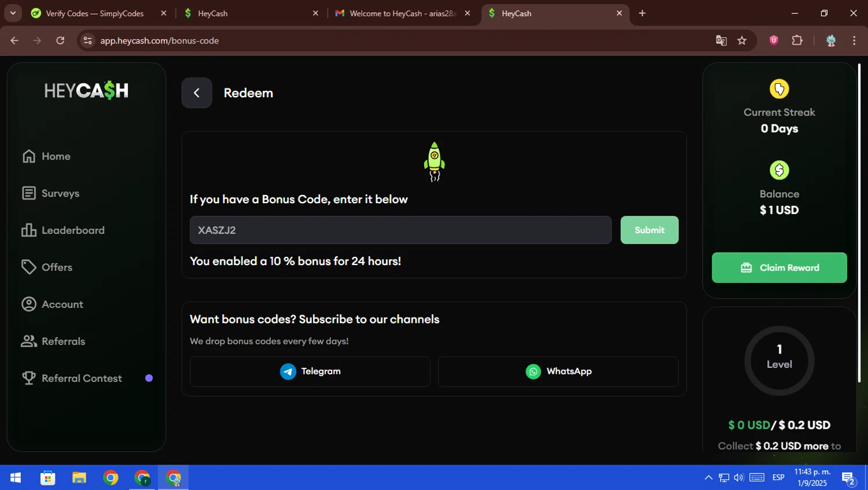Close the Verify Codes SimplyCodes tab
Image resolution: width=868 pixels, height=490 pixels.
click(x=164, y=13)
